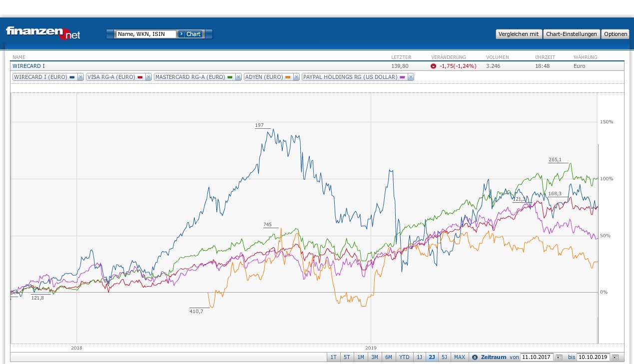Select the 1T time range
Viewport: 634px width, 364px height.
(333, 357)
